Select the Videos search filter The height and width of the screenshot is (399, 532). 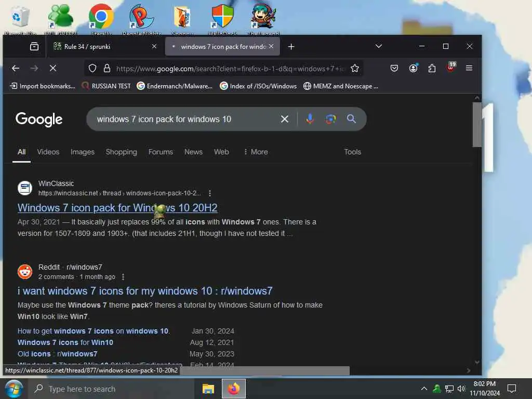tap(48, 152)
